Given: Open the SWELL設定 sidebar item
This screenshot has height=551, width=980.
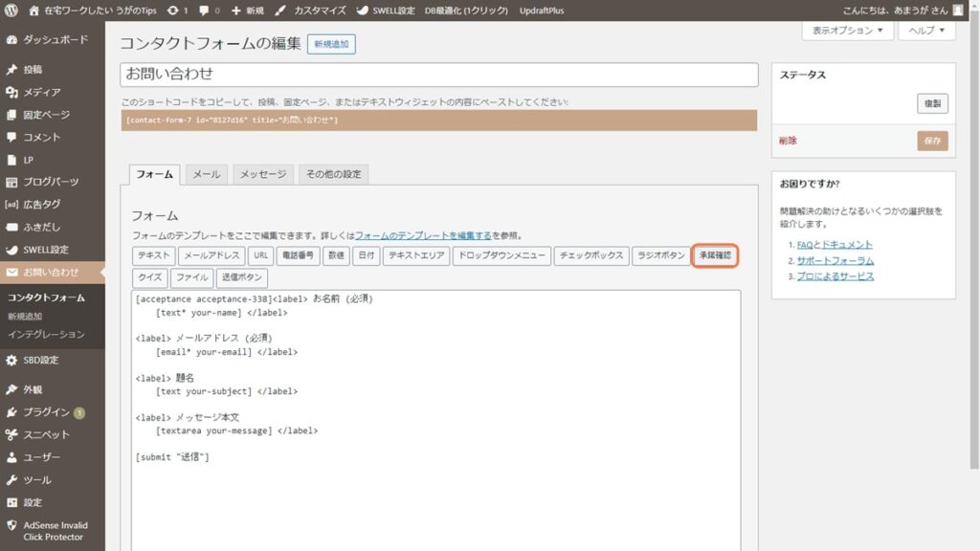Looking at the screenshot, I should pos(45,250).
